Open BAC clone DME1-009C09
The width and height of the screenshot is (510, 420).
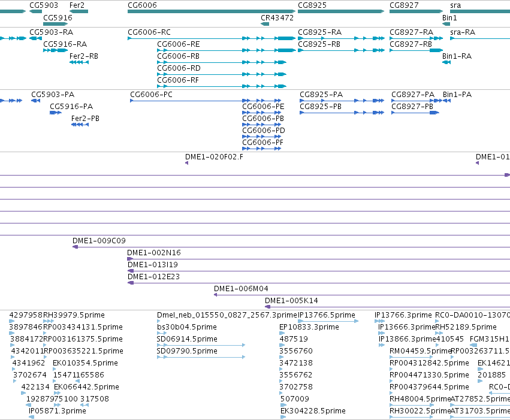click(99, 241)
